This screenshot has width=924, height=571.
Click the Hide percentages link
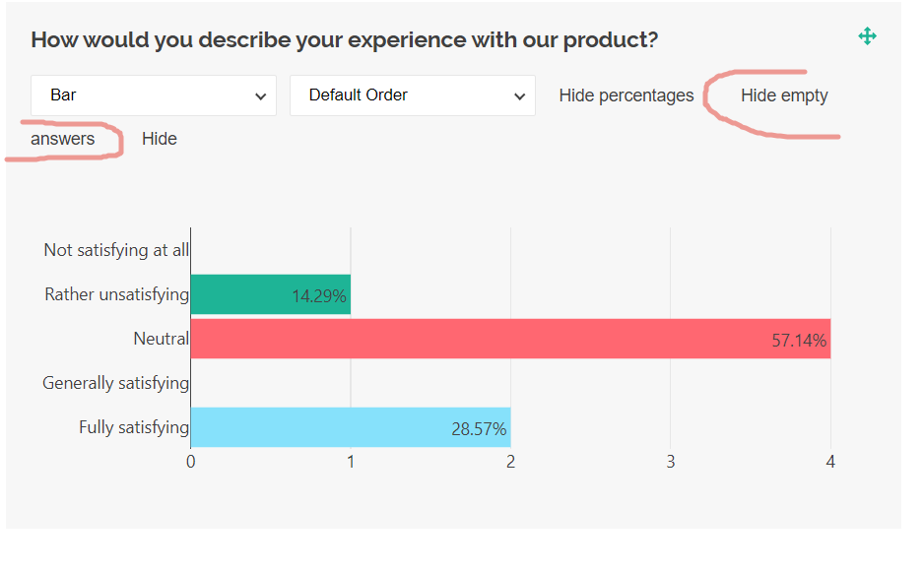626,95
